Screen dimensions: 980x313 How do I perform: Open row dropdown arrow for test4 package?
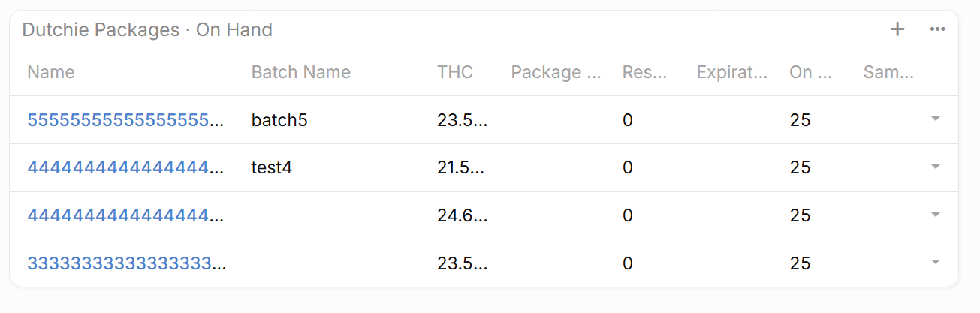point(935,167)
